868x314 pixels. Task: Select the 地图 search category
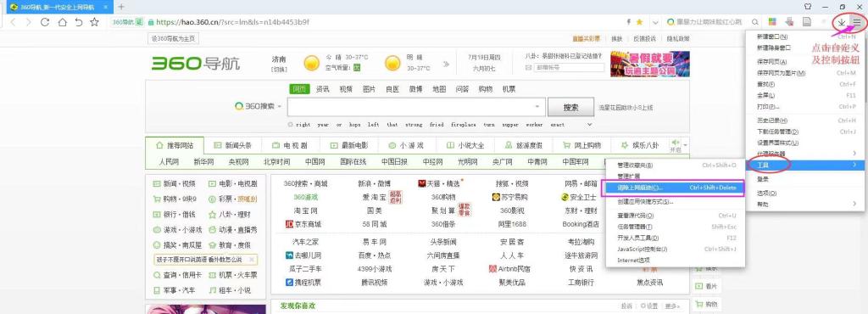point(439,89)
